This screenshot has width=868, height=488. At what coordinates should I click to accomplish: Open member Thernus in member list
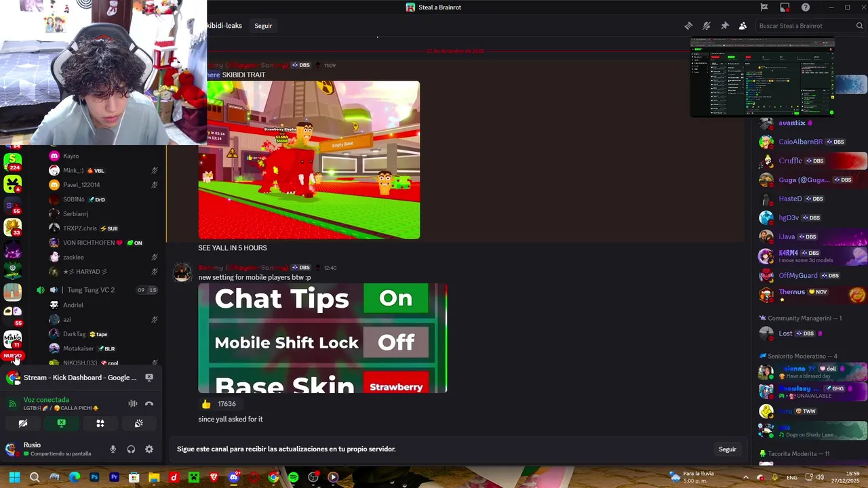[x=811, y=295]
